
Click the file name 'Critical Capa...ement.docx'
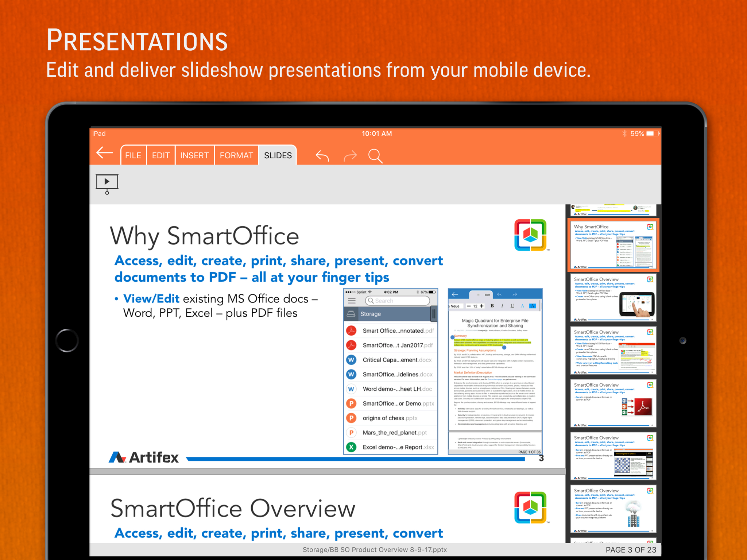tap(397, 360)
